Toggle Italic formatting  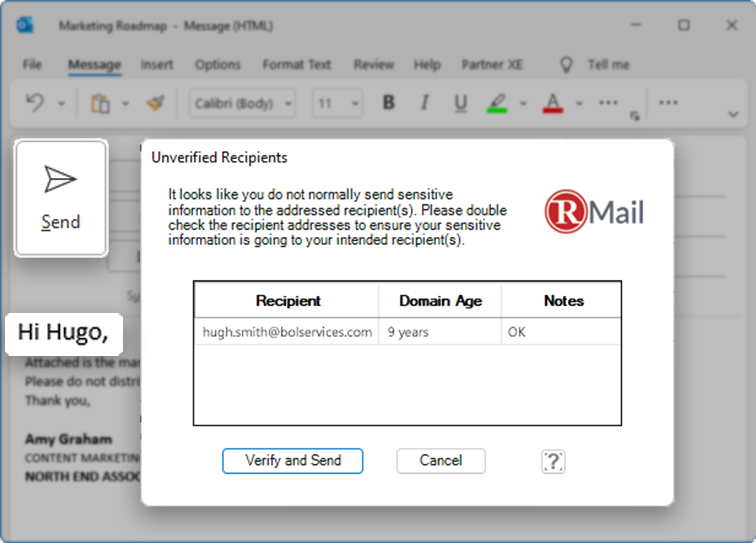point(424,103)
